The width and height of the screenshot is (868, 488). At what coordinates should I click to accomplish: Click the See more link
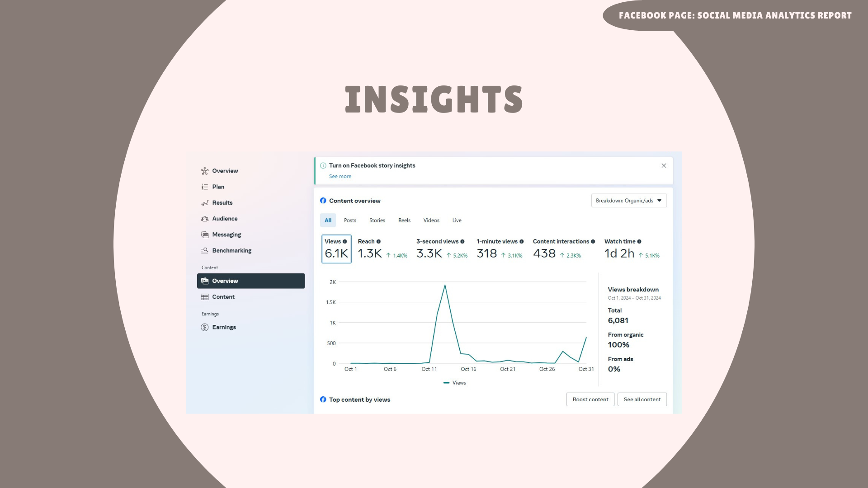(340, 177)
